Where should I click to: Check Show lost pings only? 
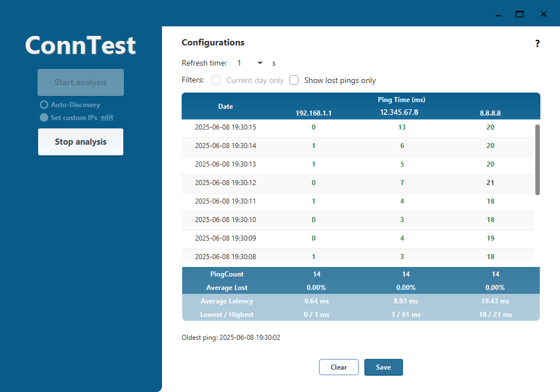[294, 80]
